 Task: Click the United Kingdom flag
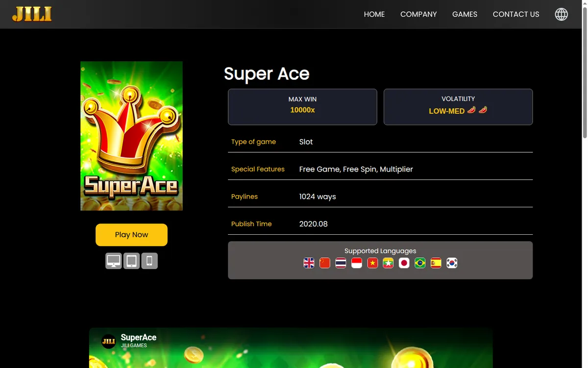[x=309, y=263]
